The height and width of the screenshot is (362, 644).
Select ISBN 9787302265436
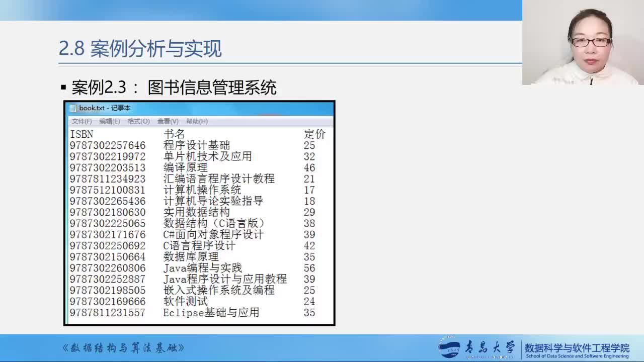click(x=108, y=201)
